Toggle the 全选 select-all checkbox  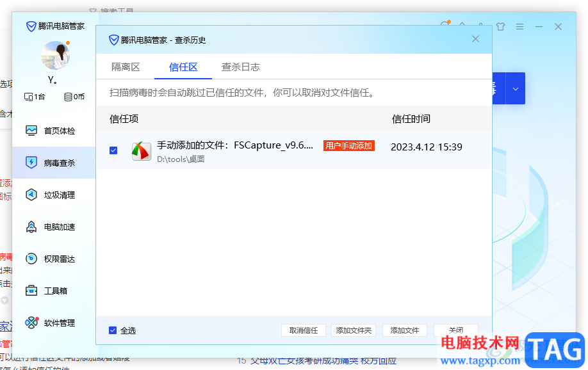coord(113,330)
